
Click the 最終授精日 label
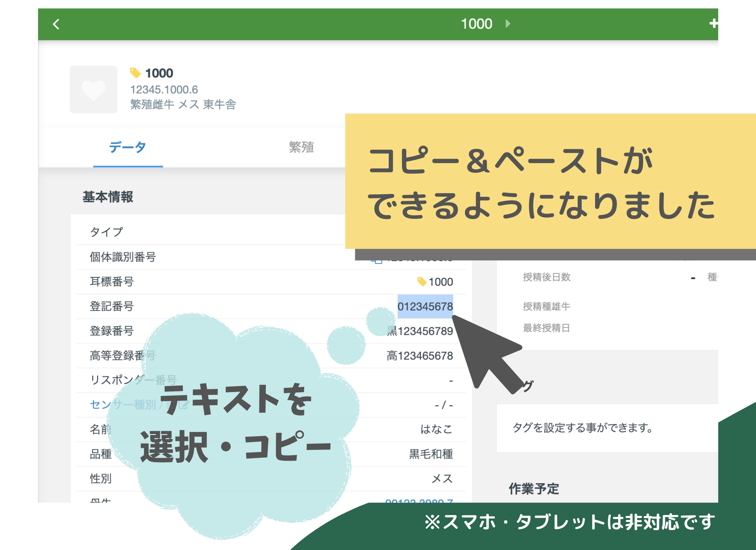point(547,328)
